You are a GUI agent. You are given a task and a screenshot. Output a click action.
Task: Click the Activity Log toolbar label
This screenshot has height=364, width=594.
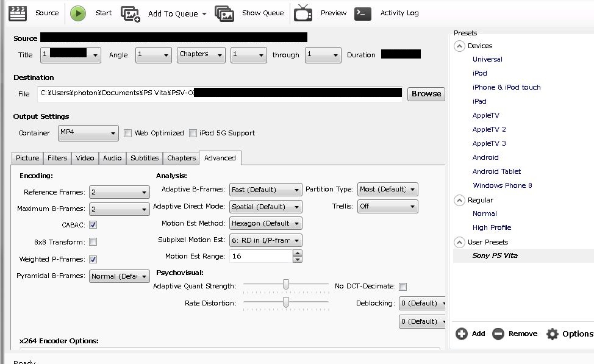click(399, 13)
